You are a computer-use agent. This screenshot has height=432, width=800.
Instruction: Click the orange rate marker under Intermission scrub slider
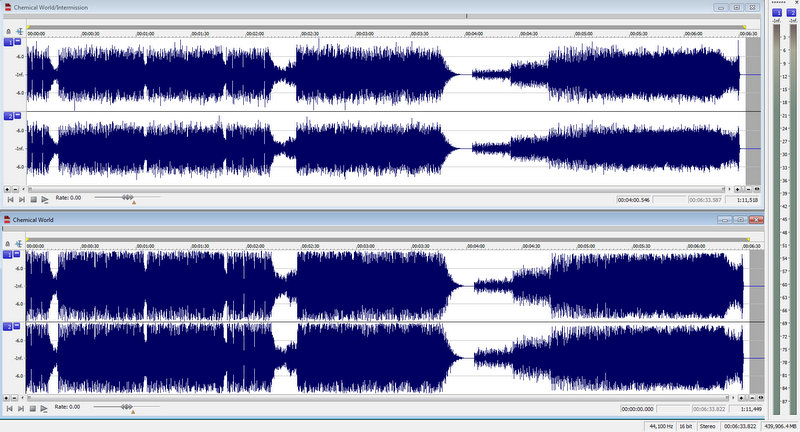(x=134, y=202)
